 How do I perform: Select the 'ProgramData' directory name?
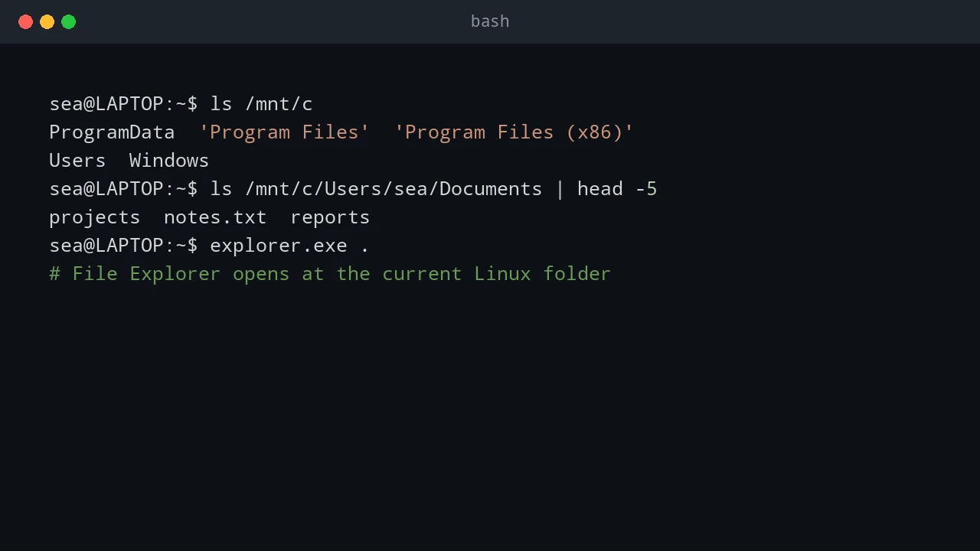click(x=112, y=132)
